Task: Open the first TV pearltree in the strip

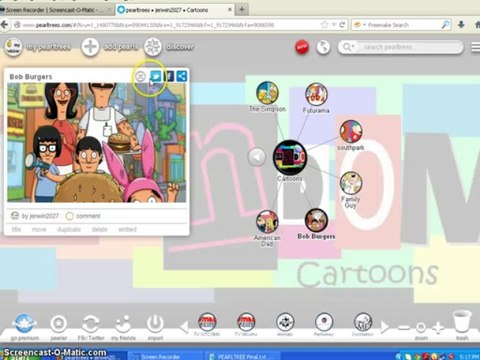Action: (x=207, y=322)
